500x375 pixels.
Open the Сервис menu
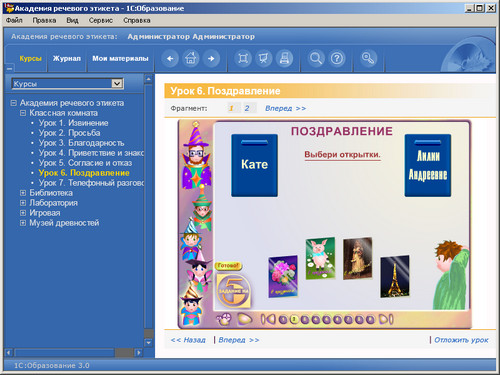(x=101, y=20)
